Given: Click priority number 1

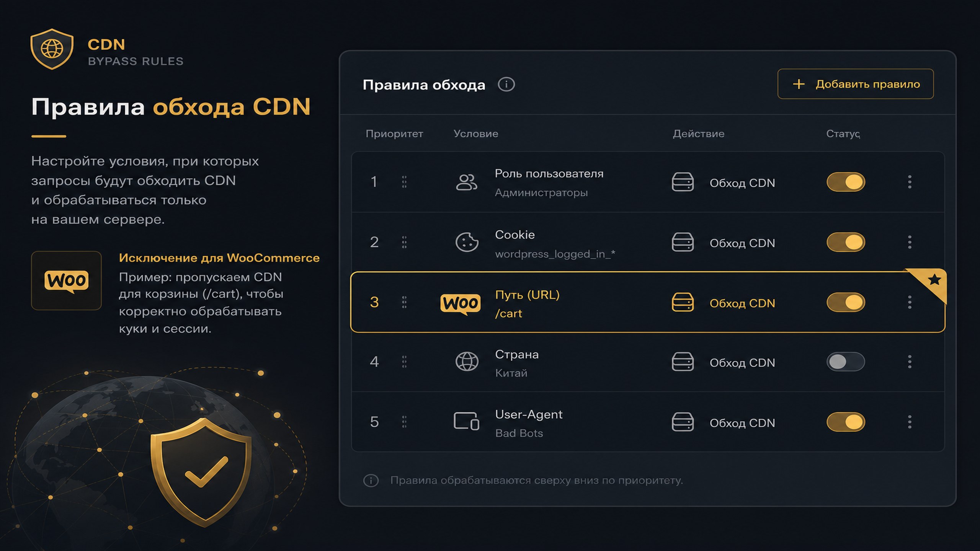Looking at the screenshot, I should point(374,182).
